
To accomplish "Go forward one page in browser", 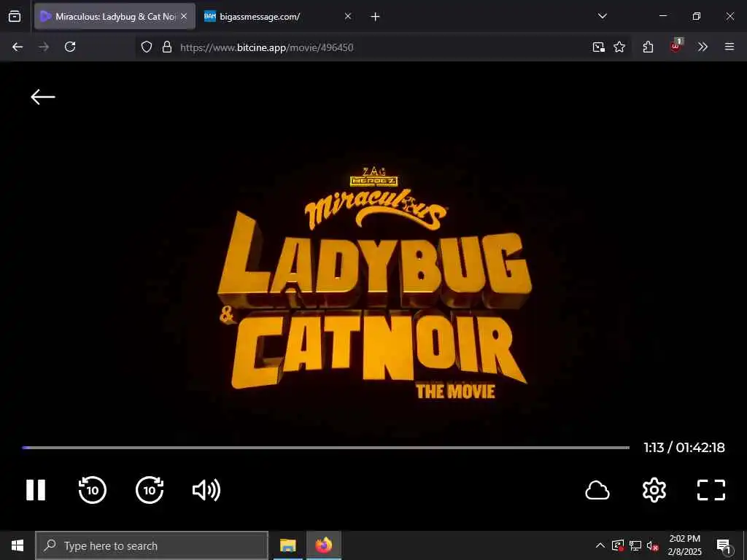I will tap(44, 47).
